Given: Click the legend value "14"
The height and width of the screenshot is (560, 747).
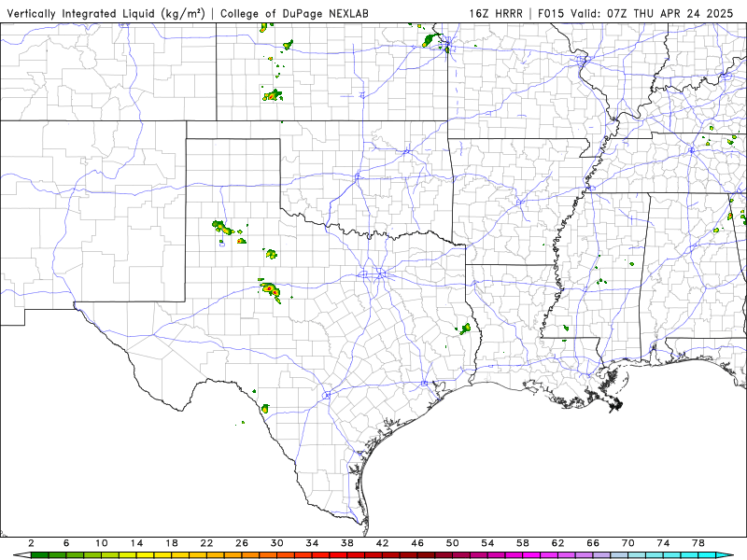Looking at the screenshot, I should point(136,543).
